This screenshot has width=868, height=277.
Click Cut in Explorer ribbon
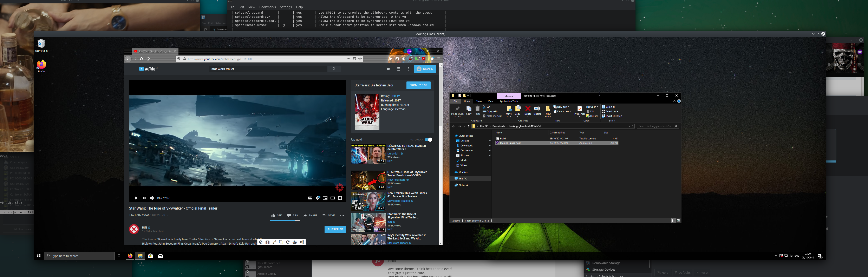487,107
